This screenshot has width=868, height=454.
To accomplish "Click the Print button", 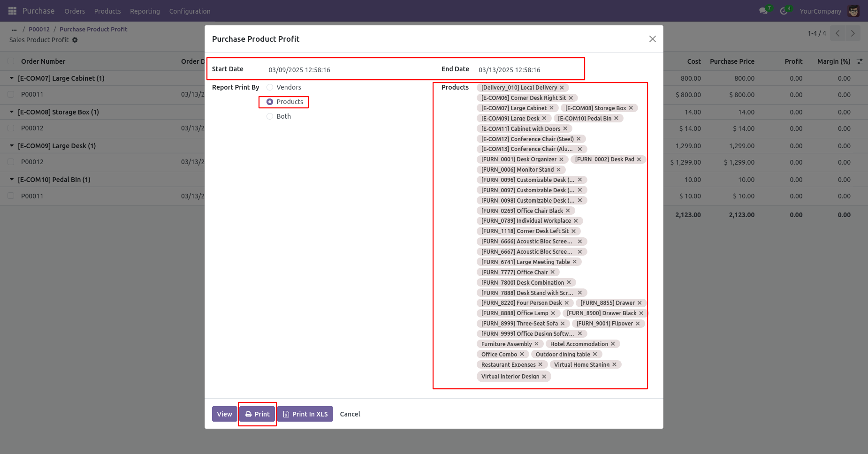I will click(257, 414).
